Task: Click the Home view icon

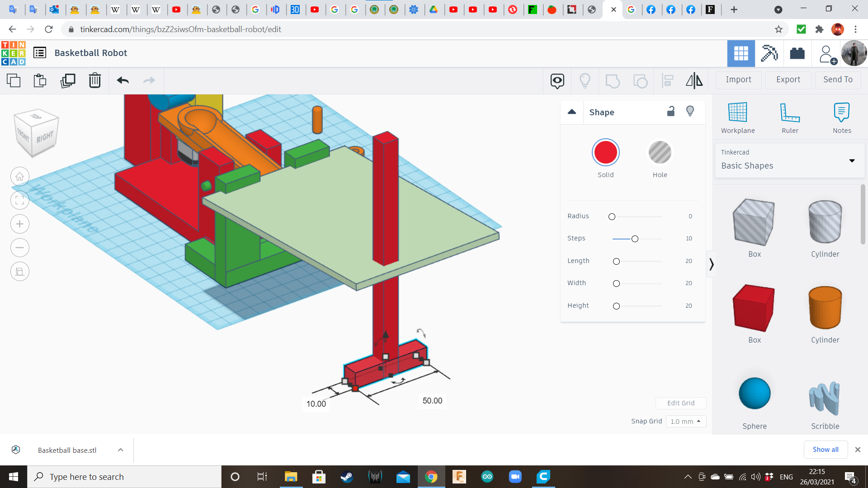Action: pyautogui.click(x=20, y=177)
